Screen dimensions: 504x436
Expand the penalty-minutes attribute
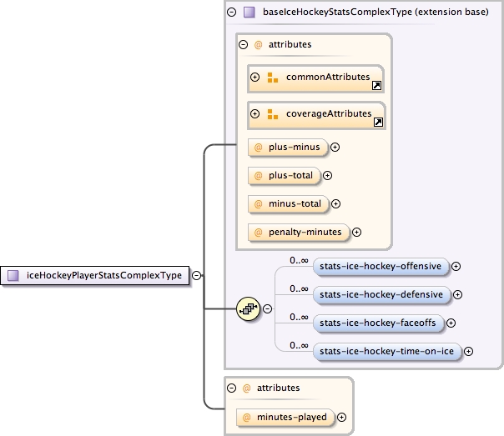tap(356, 232)
